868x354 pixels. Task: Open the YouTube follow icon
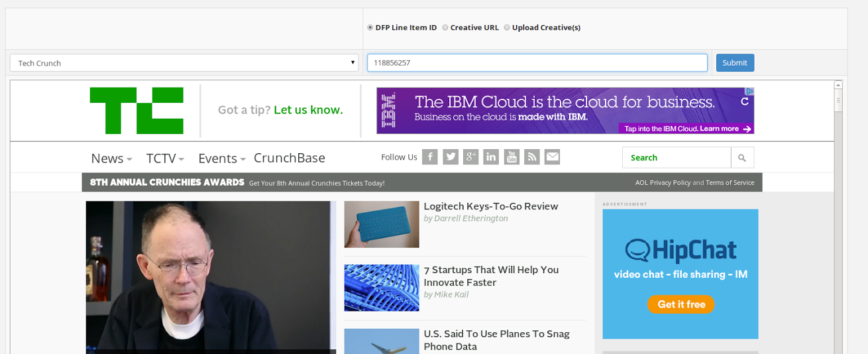tap(512, 157)
